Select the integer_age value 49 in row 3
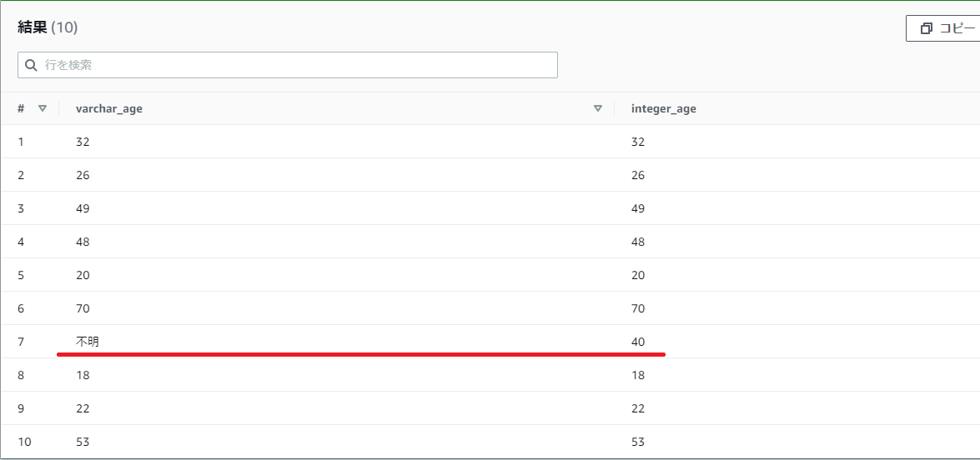Viewport: 980px width, 460px height. pos(638,208)
